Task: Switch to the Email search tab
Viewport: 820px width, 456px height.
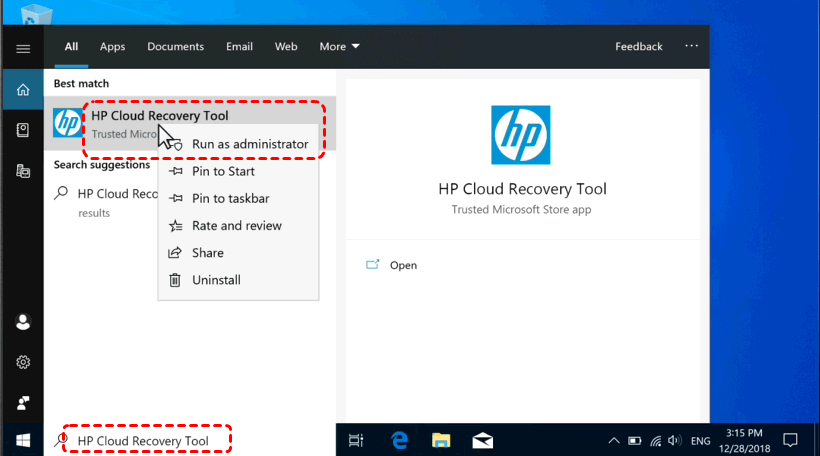Action: (x=239, y=47)
